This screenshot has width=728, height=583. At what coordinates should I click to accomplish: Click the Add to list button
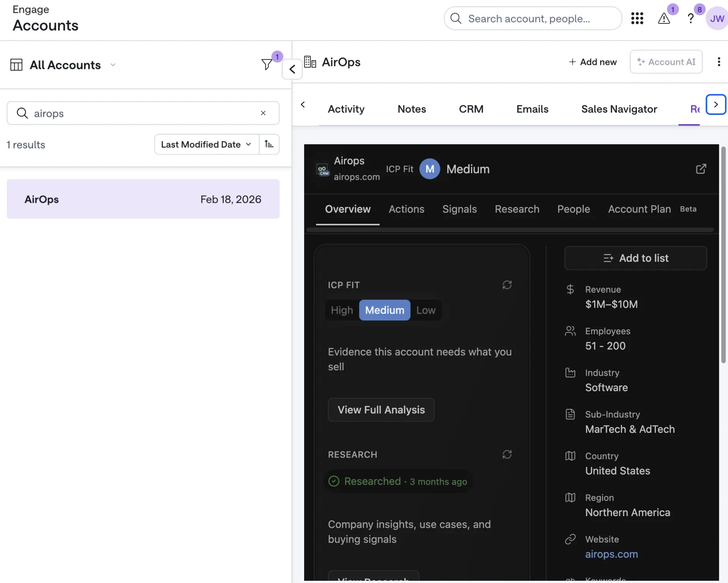pos(635,258)
